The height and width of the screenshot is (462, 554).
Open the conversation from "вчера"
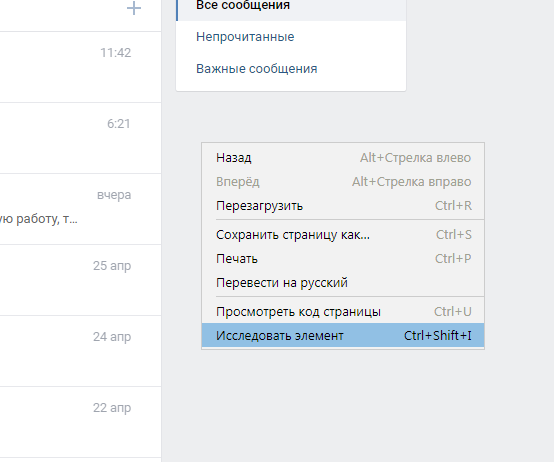(x=81, y=209)
